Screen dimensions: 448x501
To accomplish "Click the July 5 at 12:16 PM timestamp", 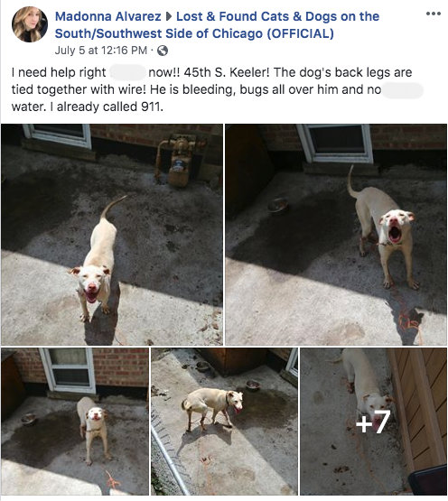I will point(101,51).
